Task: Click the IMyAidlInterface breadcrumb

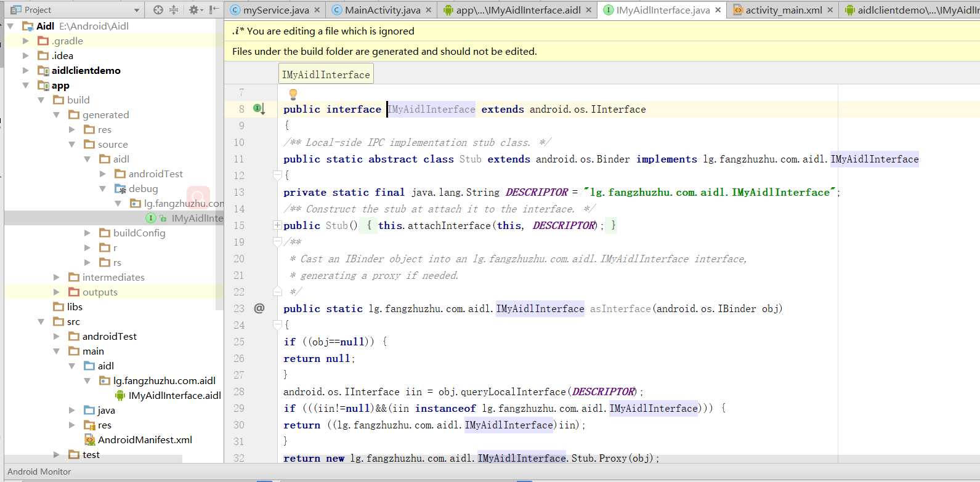Action: (x=326, y=74)
